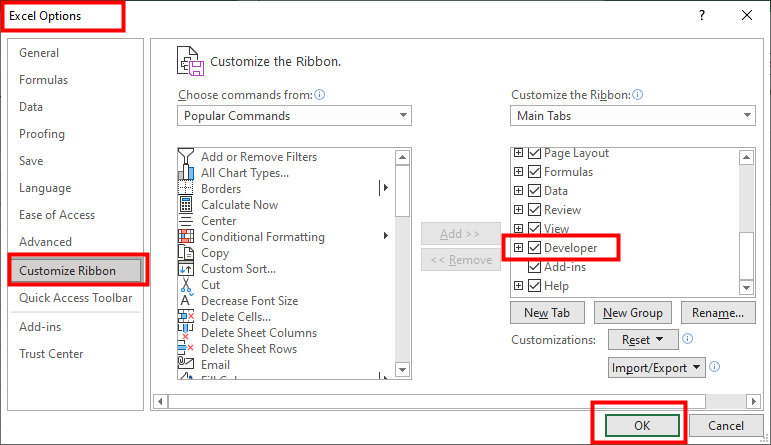Click the commands list scroll-down arrow
The height and width of the screenshot is (445, 771).
(403, 370)
